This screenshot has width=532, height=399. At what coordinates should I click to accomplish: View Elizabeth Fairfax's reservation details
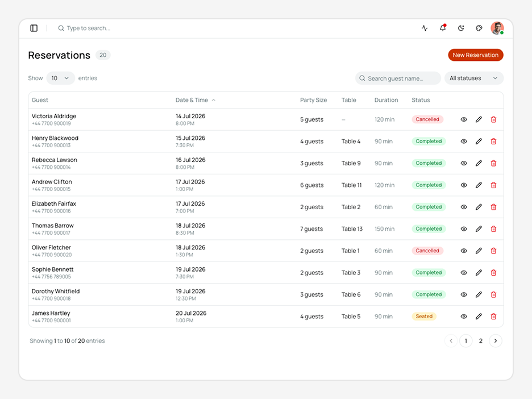pos(464,207)
